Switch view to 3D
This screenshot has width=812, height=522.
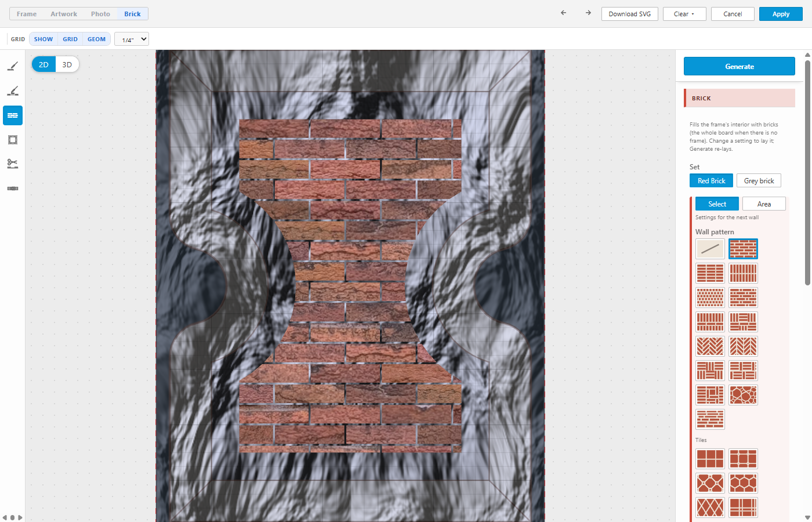coord(67,64)
